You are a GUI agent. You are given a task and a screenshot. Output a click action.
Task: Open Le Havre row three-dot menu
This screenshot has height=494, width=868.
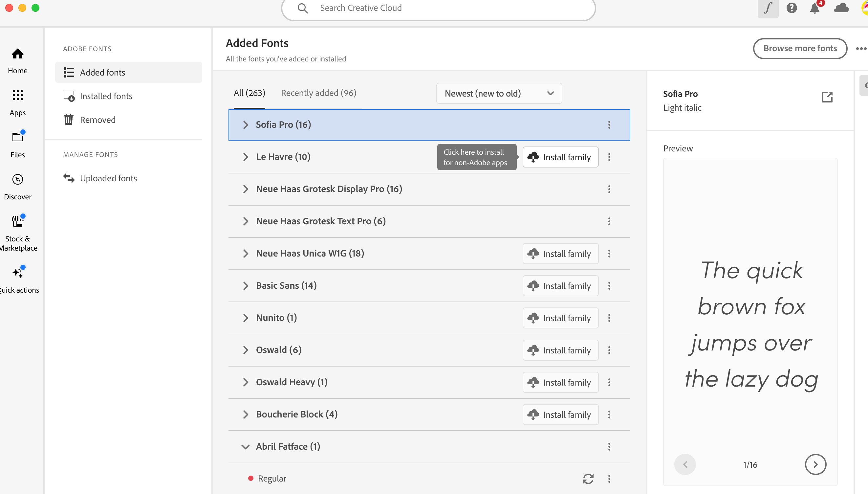(x=609, y=157)
